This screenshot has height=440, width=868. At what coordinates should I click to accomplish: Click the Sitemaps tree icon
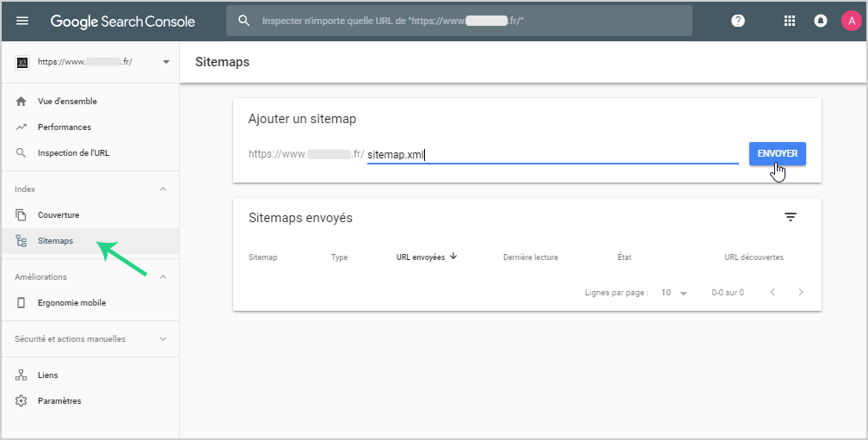pos(21,241)
